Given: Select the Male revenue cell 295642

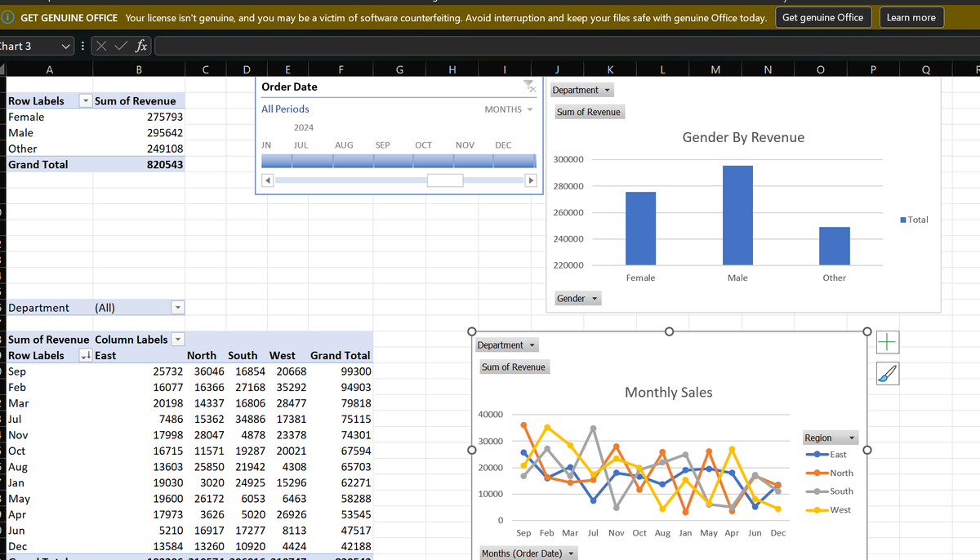Looking at the screenshot, I should click(139, 133).
